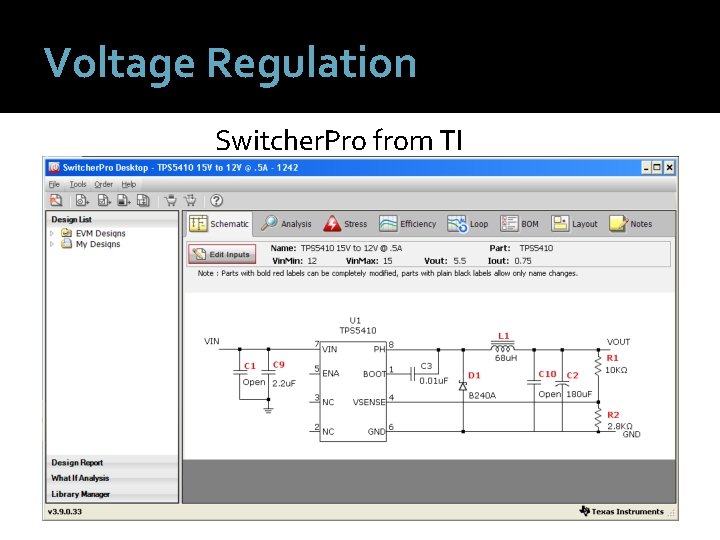
Task: Expand the My Designs tree arrow
Action: point(52,244)
